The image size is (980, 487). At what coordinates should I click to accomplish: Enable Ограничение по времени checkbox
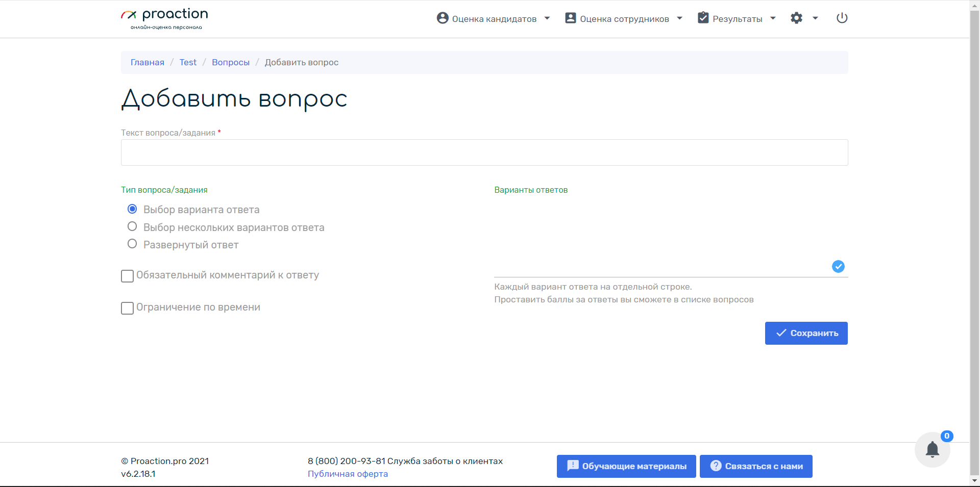(127, 308)
